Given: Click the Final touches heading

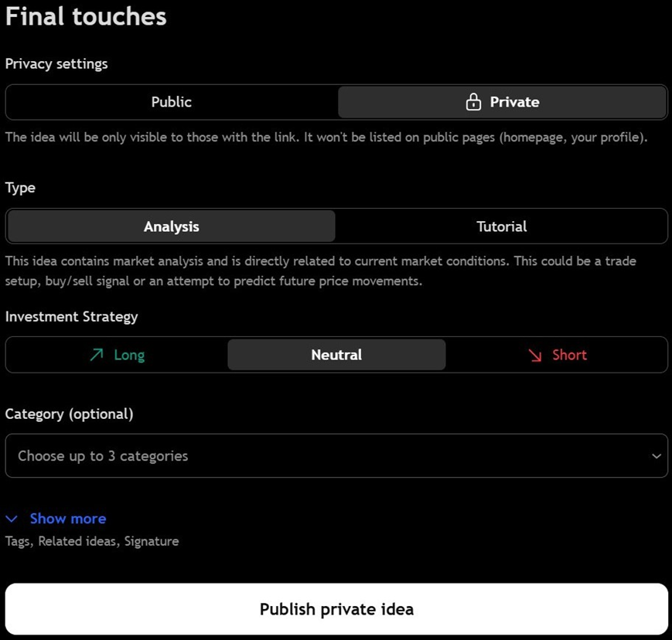Looking at the screenshot, I should (x=86, y=17).
